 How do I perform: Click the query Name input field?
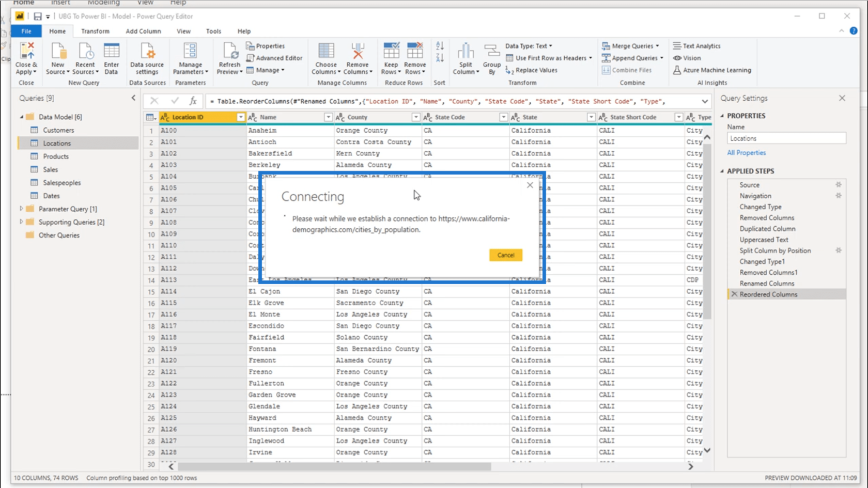786,138
